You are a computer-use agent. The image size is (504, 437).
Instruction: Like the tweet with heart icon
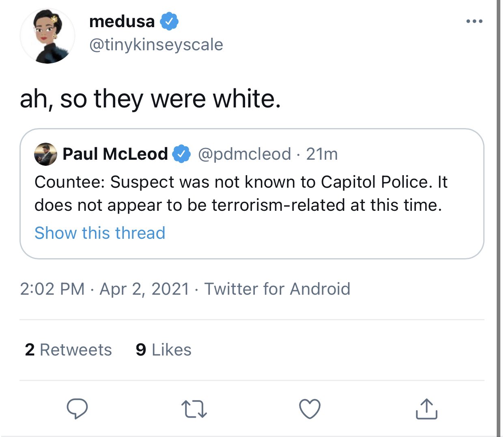[310, 409]
